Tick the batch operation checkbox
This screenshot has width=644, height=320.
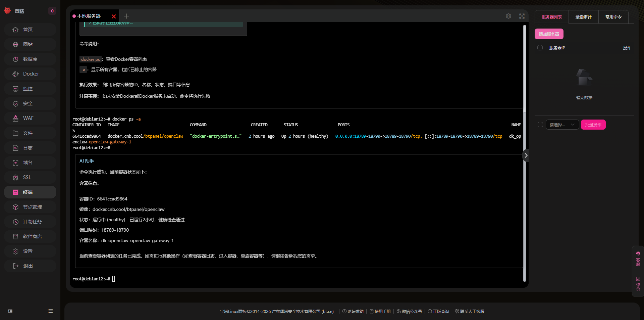click(540, 125)
